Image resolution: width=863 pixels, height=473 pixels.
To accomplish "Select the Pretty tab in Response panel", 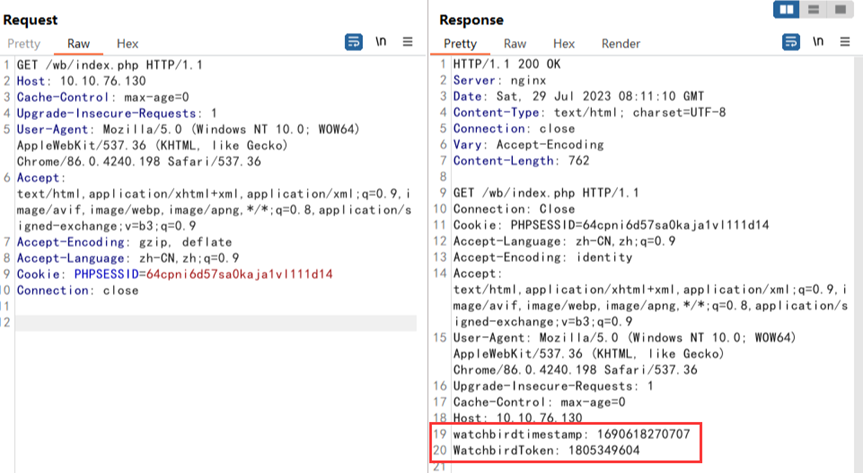I will coord(460,44).
